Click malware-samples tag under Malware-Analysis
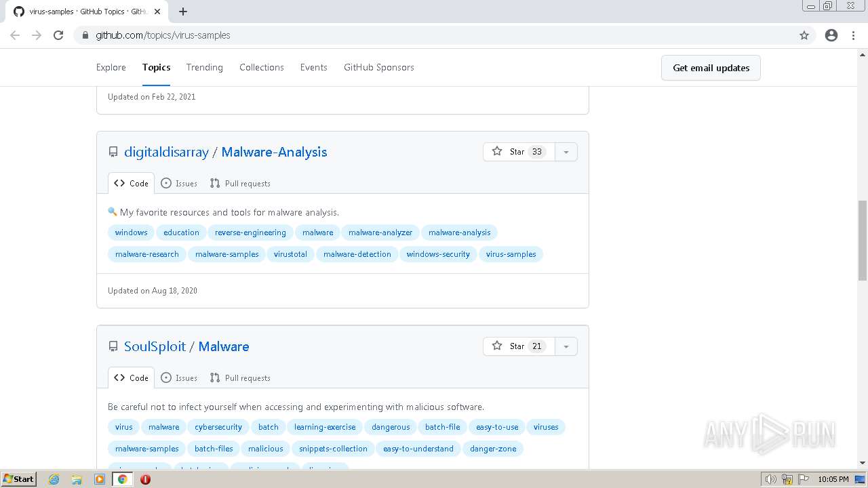 [227, 254]
